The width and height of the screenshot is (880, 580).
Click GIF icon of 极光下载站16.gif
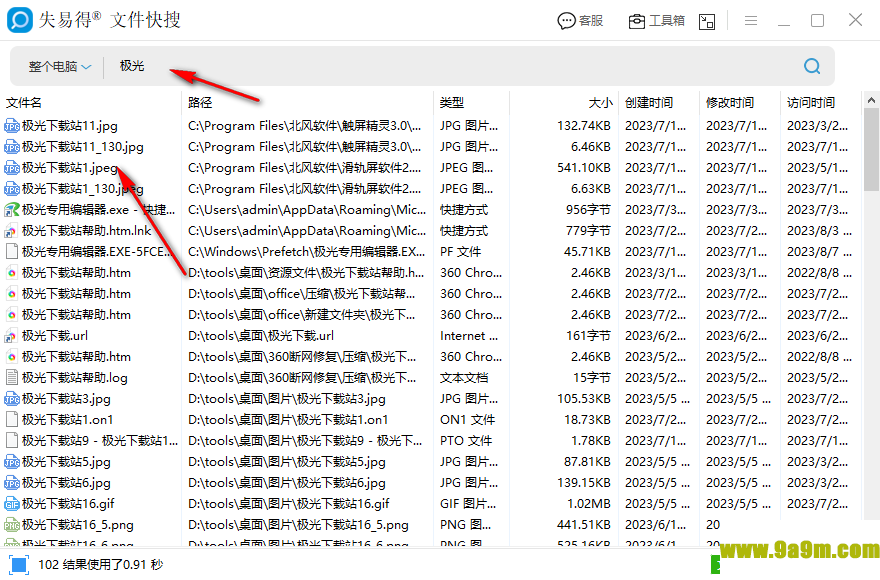click(12, 504)
